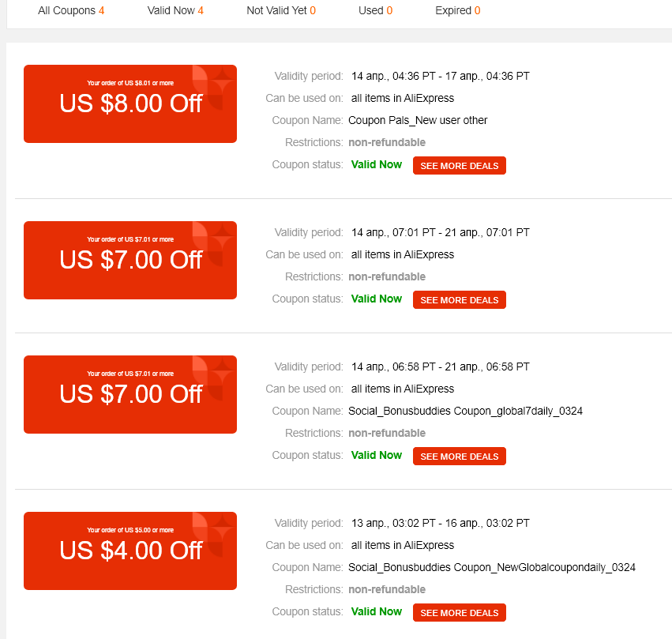The image size is (672, 639).
Task: Open the Used coupons tab
Action: pos(375,10)
